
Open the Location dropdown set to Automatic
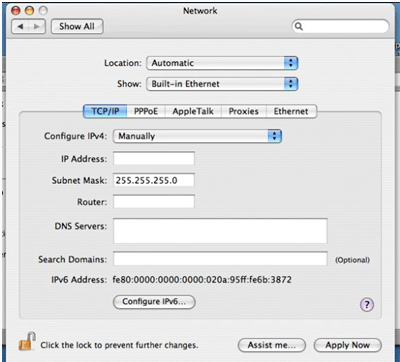(222, 63)
